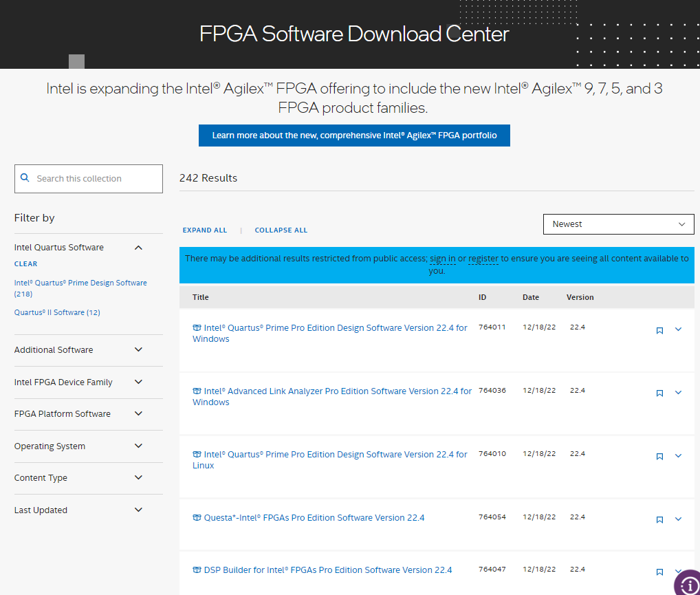Open the accessibility icon at bottom right
The width and height of the screenshot is (700, 595).
point(687,583)
